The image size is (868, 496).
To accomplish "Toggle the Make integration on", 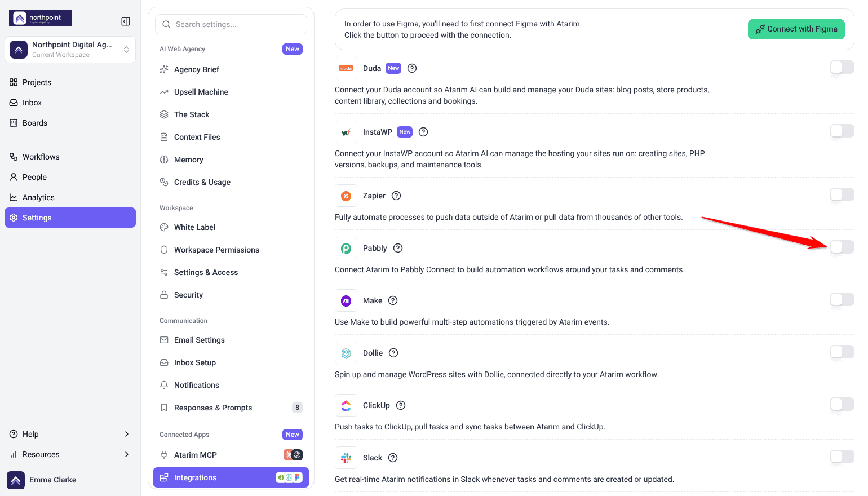I will coord(842,299).
